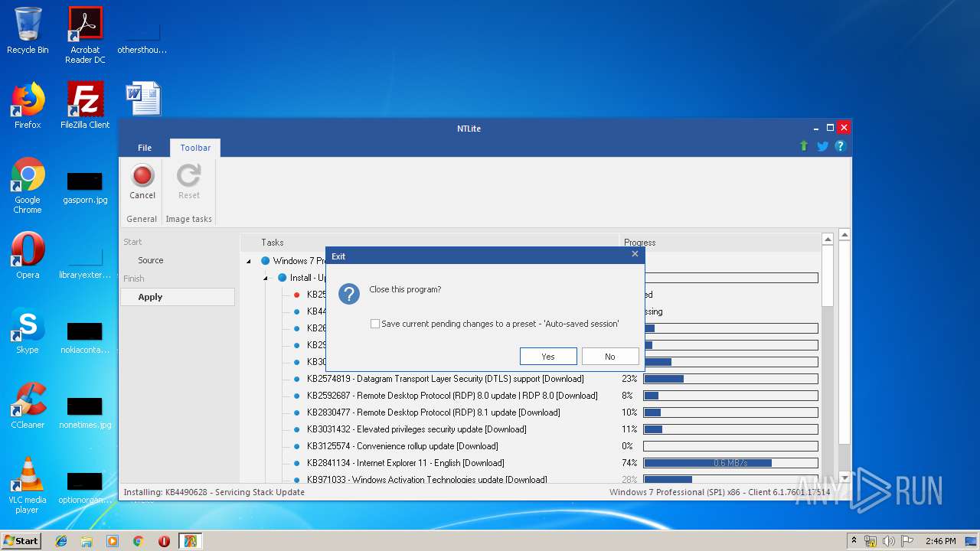Click the Chrome icon in the taskbar
Viewport: 980px width, 551px height.
138,541
